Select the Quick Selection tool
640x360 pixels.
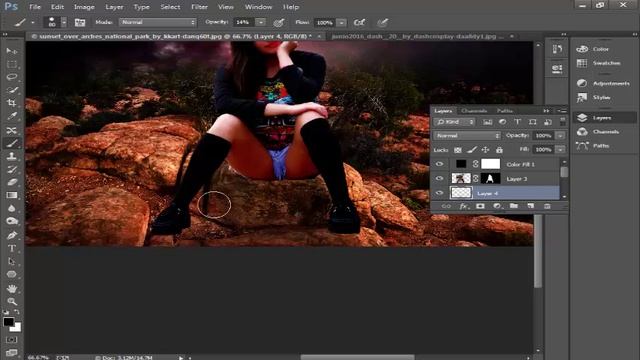tap(12, 90)
